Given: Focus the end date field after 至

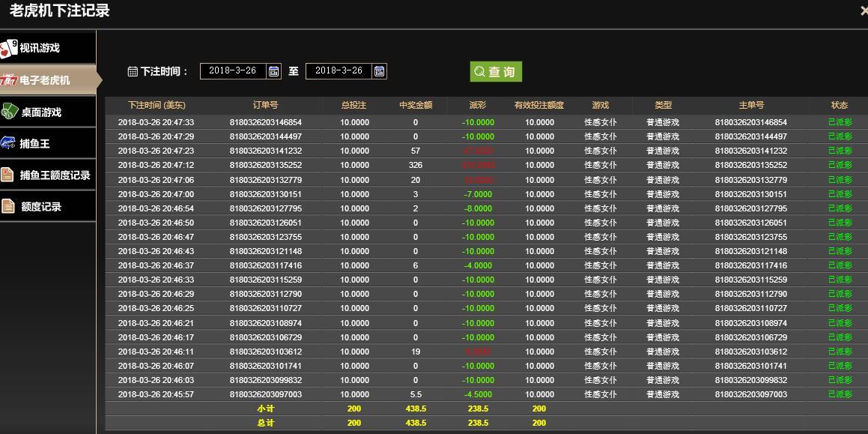Looking at the screenshot, I should click(x=339, y=71).
